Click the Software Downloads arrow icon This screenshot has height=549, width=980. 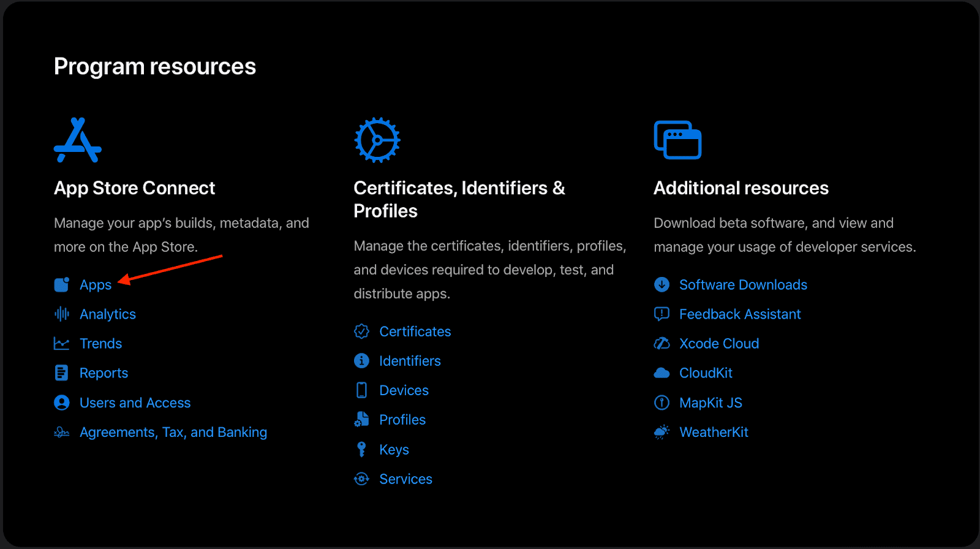pyautogui.click(x=661, y=285)
